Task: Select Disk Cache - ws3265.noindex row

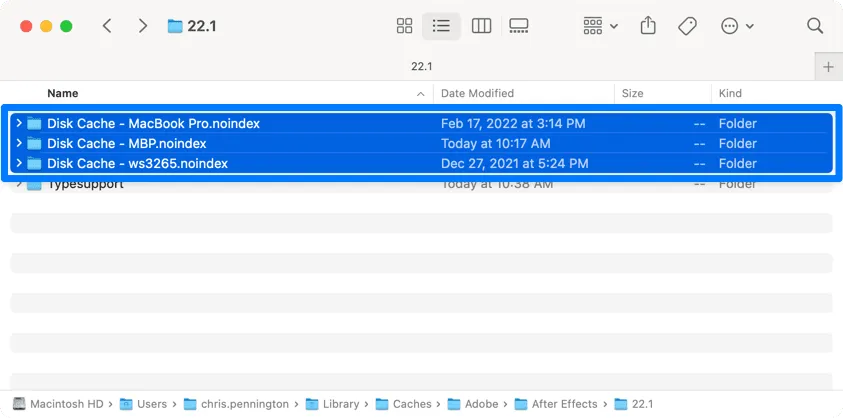Action: (422, 163)
